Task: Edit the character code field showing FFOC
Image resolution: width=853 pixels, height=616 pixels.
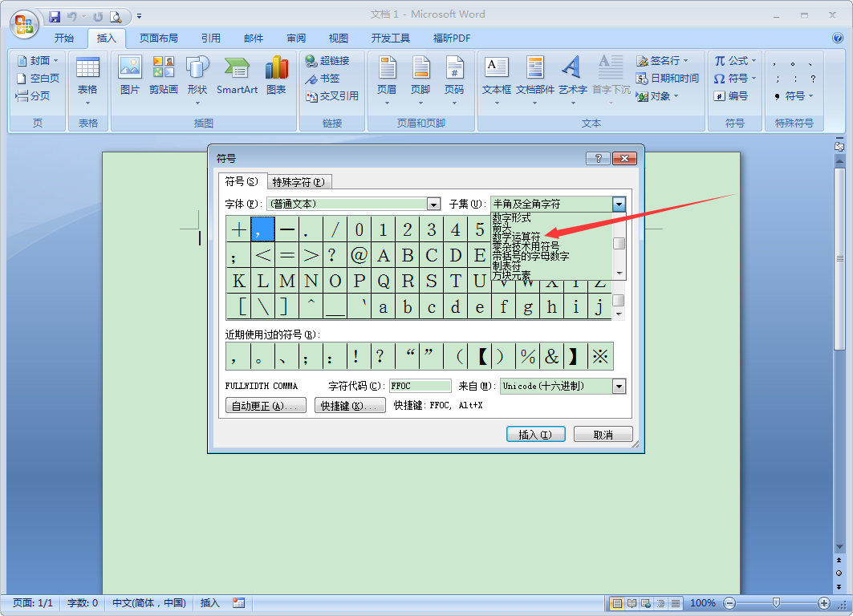Action: coord(420,386)
